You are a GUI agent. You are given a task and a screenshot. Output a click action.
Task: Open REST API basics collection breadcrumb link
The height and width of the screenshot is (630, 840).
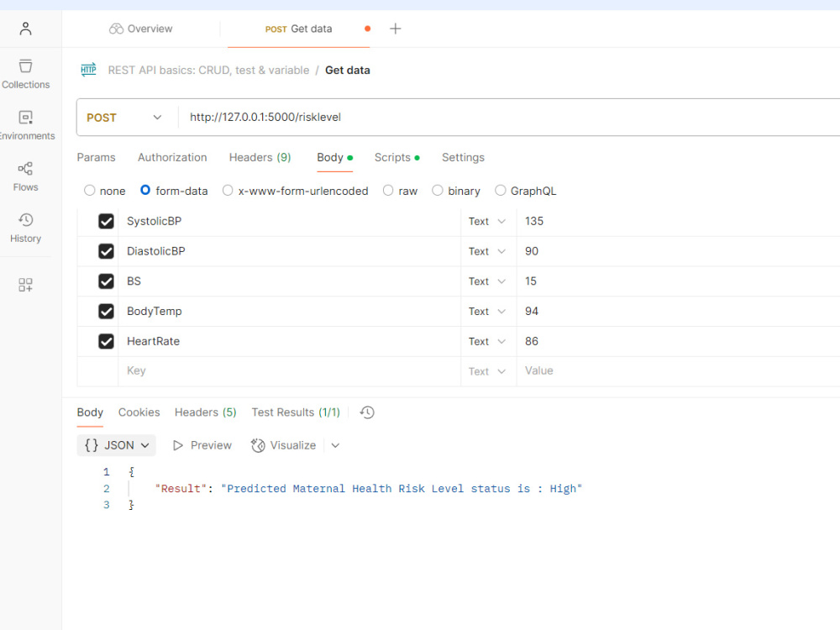(x=208, y=71)
